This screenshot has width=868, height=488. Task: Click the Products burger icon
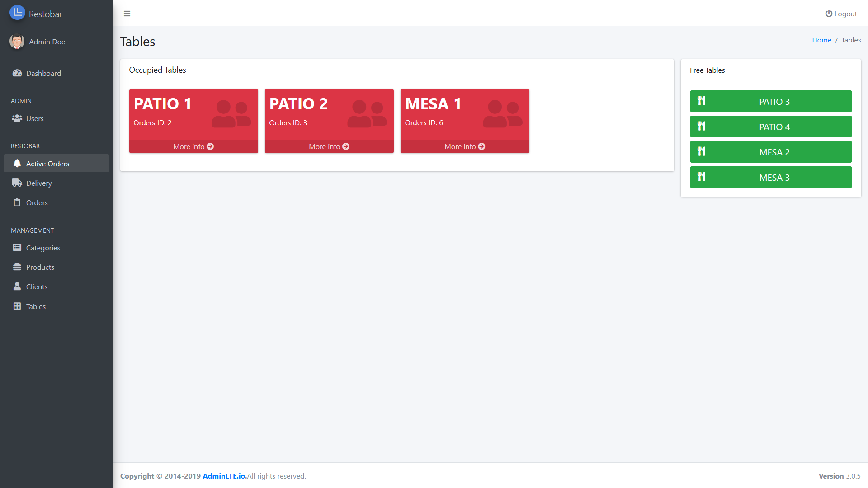click(x=17, y=267)
